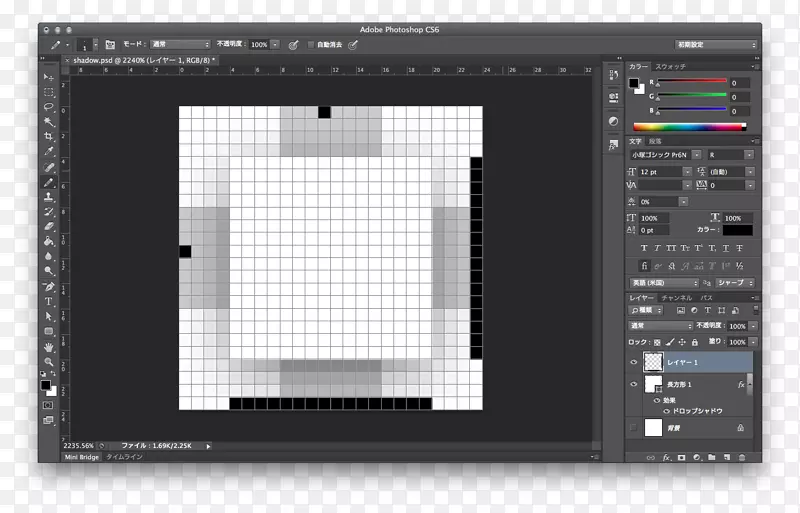Select the Eyedropper tool

[48, 152]
